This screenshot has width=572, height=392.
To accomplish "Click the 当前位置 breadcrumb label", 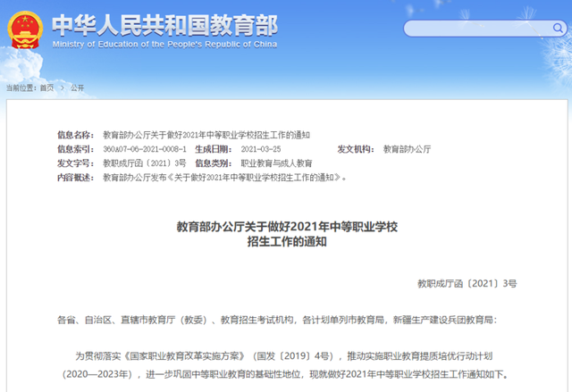I will (21, 88).
